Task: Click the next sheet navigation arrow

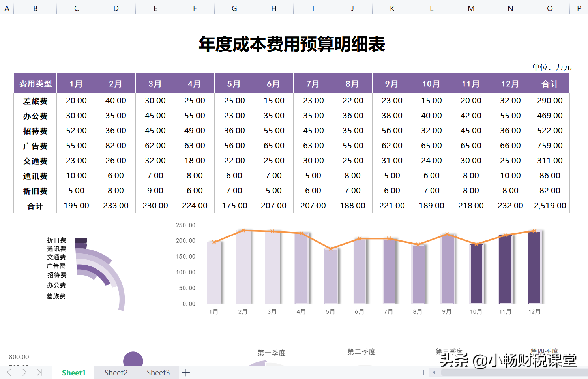Action: (x=24, y=372)
